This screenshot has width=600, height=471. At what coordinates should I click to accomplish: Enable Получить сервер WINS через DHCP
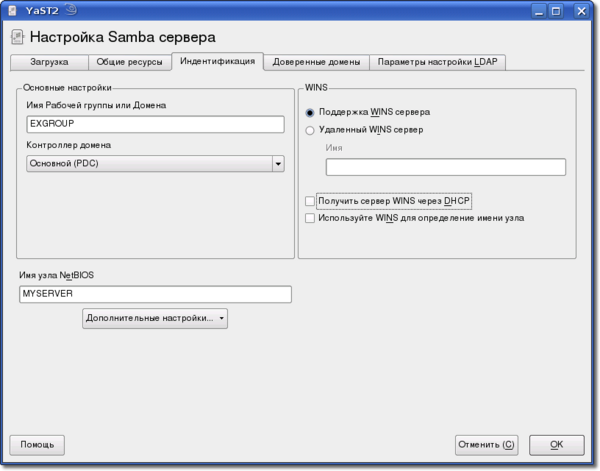point(310,200)
